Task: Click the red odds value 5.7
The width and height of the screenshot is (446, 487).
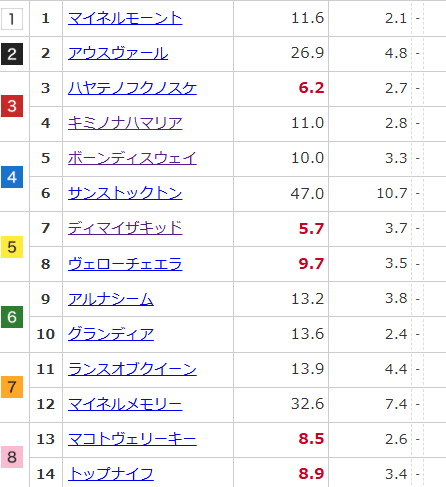Action: point(311,229)
